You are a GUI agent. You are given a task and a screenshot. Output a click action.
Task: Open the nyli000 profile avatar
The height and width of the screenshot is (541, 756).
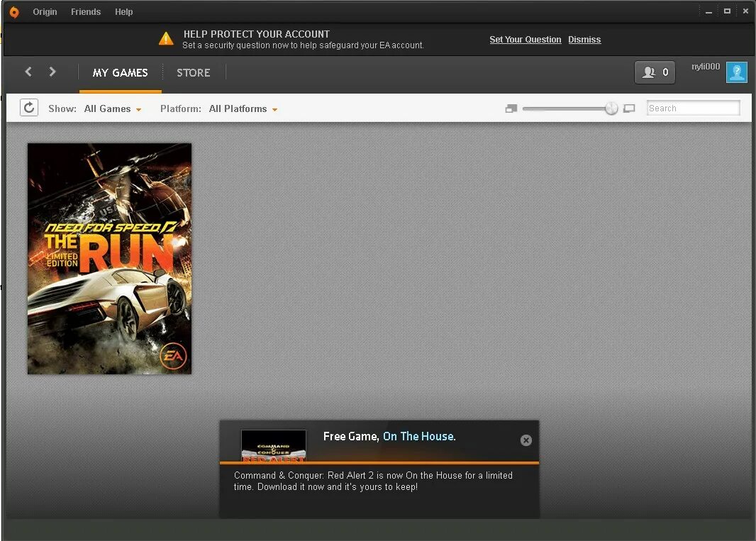pyautogui.click(x=737, y=72)
